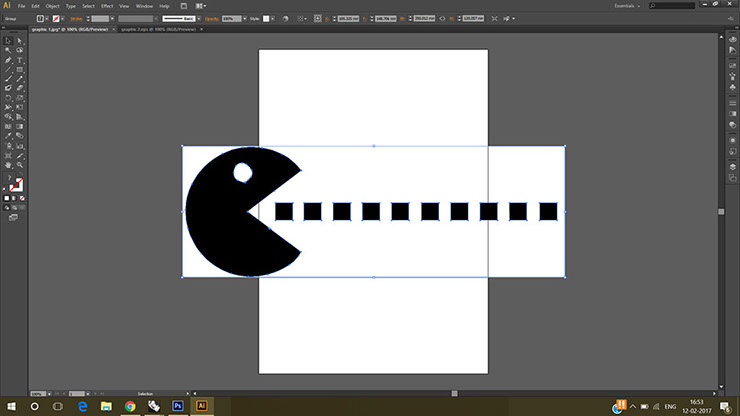Click the Go to Bridge button
Screen dimensions: 740x416
tap(184, 6)
